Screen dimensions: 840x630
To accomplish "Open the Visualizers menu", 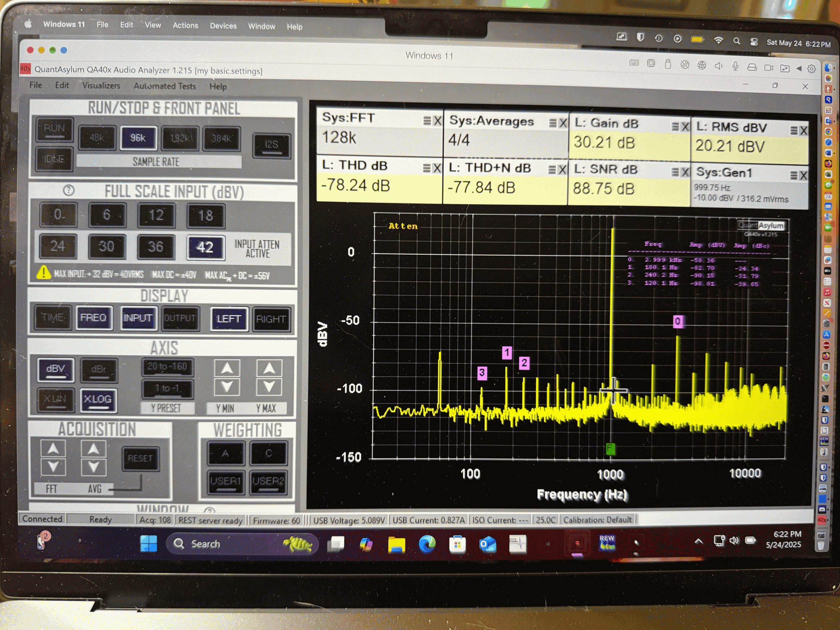I will point(101,86).
